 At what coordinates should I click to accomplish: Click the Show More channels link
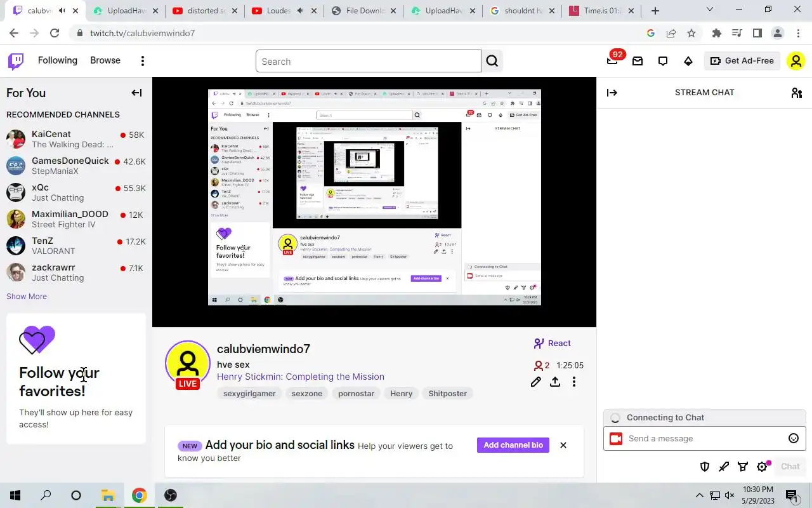(27, 297)
